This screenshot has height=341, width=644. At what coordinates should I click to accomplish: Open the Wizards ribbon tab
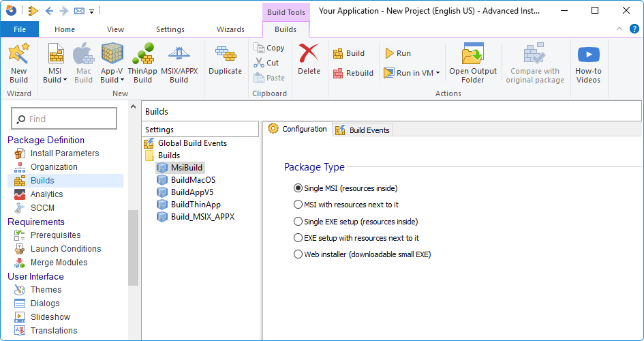[230, 29]
